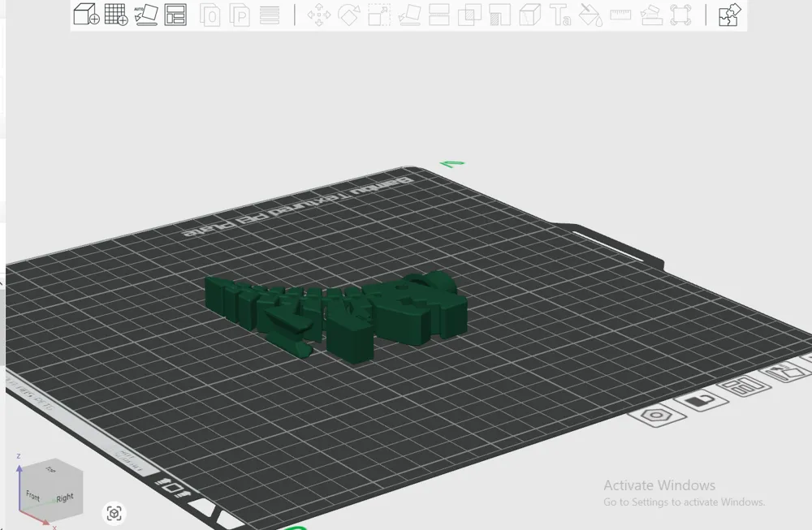
Task: Click the Assemble tool icon
Action: click(651, 15)
